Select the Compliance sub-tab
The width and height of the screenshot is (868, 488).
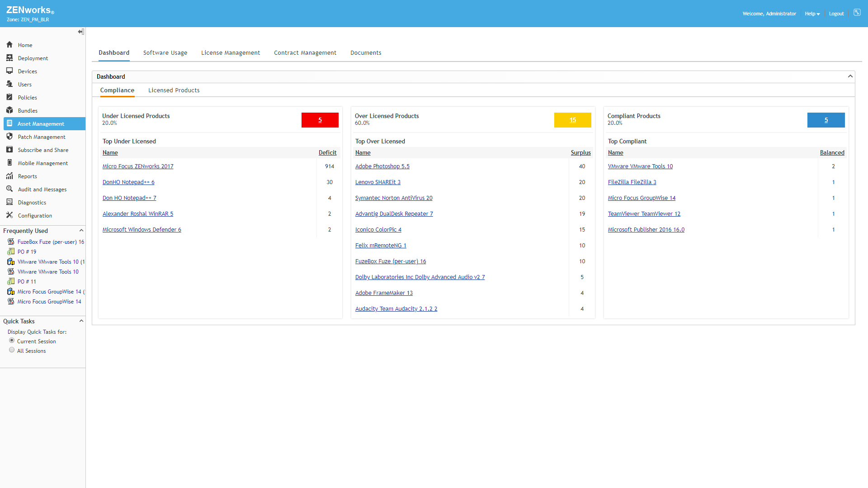coord(117,90)
